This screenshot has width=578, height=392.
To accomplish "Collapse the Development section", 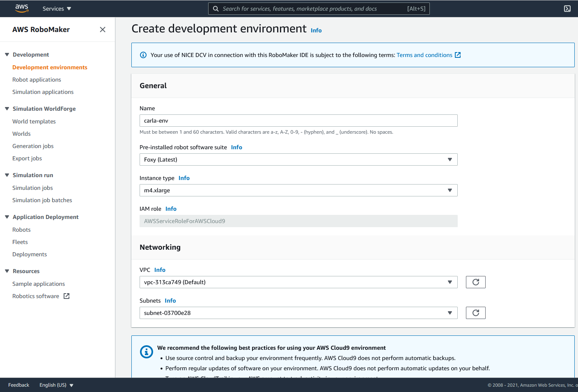I will click(x=7, y=55).
